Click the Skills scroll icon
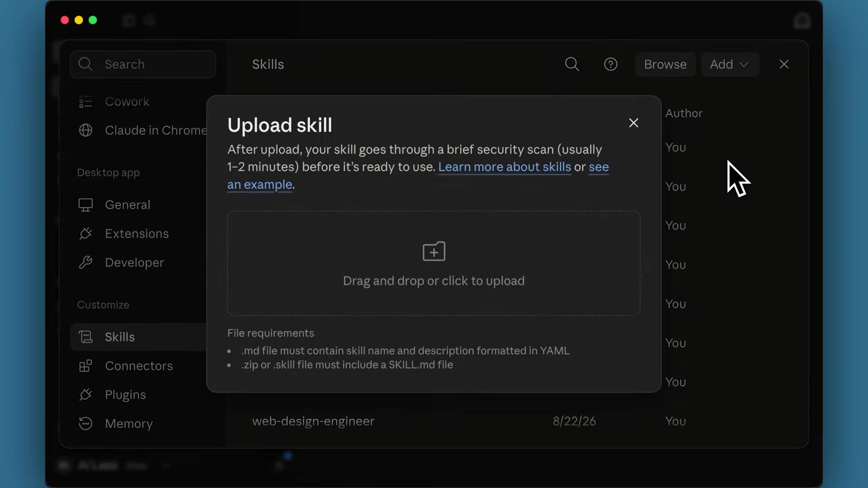 tap(85, 337)
